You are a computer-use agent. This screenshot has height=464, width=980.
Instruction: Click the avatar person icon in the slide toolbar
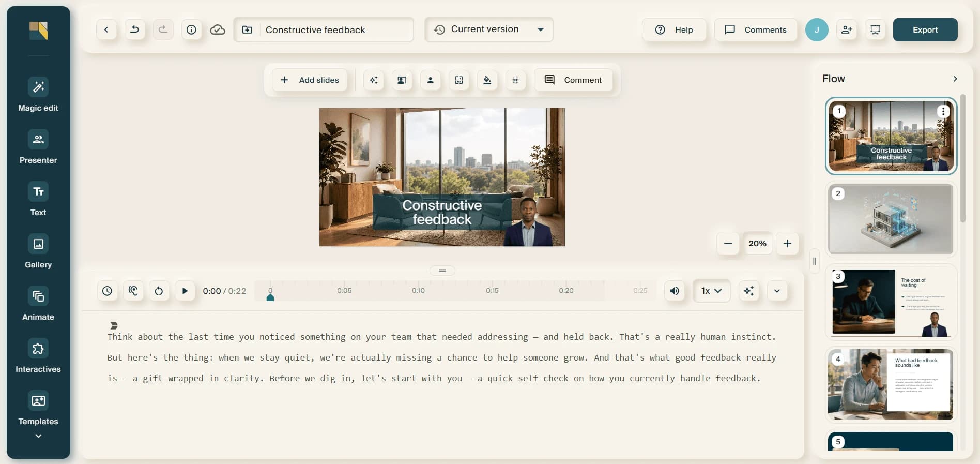click(430, 80)
